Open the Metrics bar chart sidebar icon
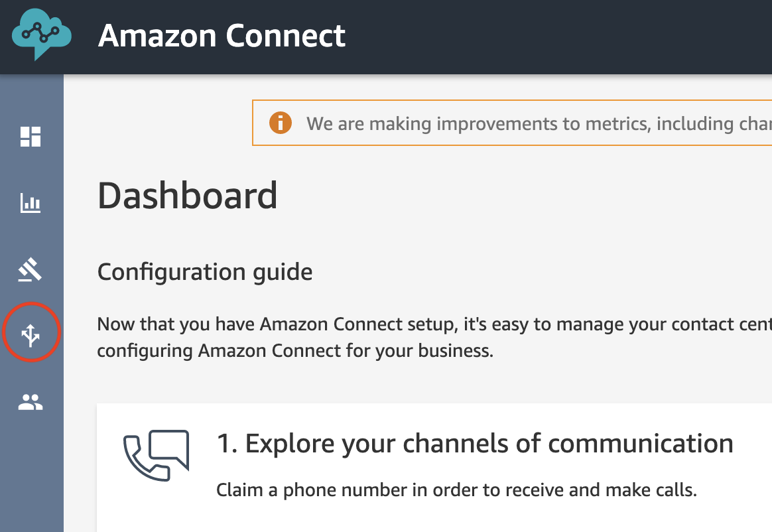 tap(31, 203)
